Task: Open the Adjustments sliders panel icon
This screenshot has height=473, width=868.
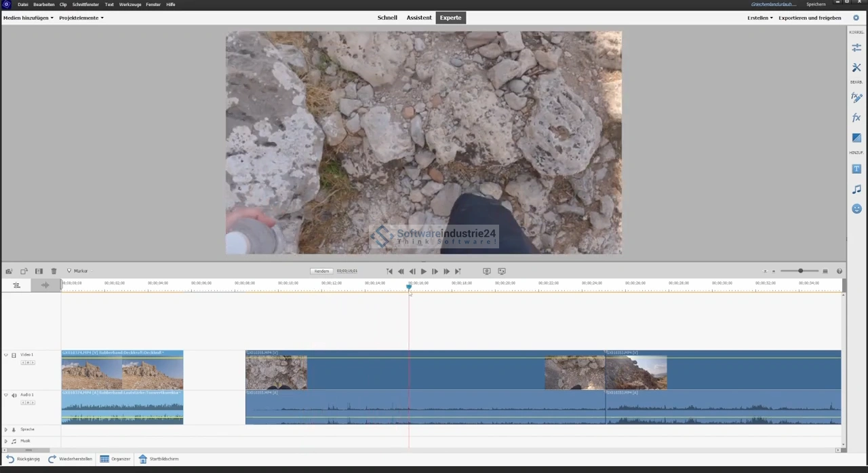Action: point(856,48)
